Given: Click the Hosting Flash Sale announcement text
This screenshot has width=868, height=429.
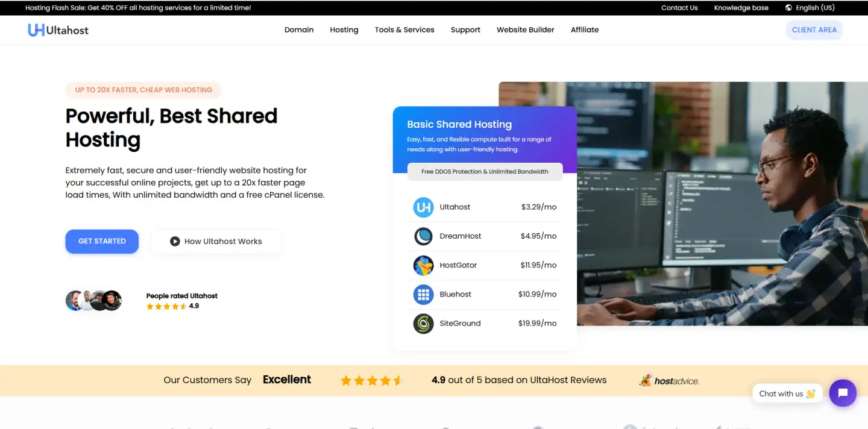Looking at the screenshot, I should click(138, 8).
